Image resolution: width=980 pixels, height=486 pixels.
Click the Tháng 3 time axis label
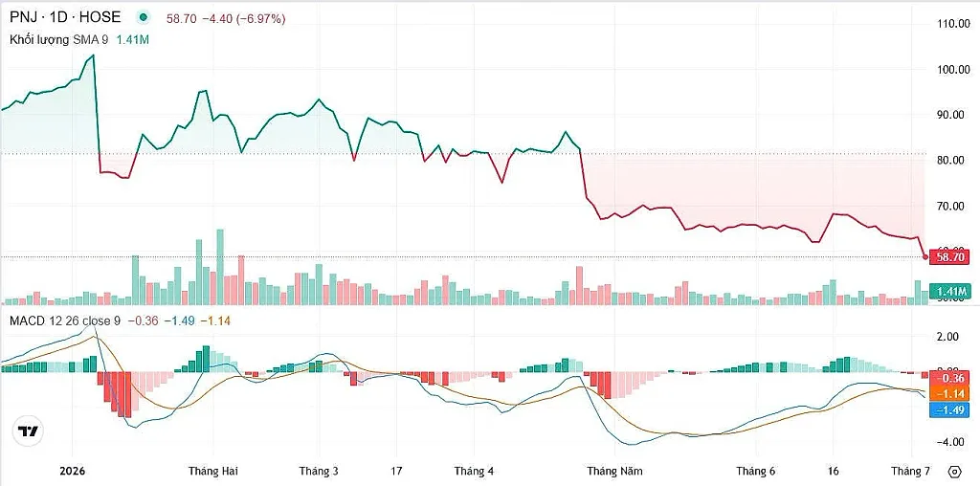point(319,471)
